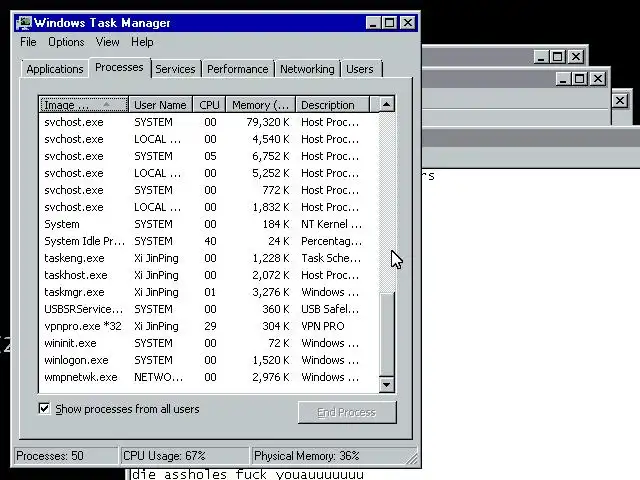
Task: Click the VPN PRO description cell
Action: (322, 326)
